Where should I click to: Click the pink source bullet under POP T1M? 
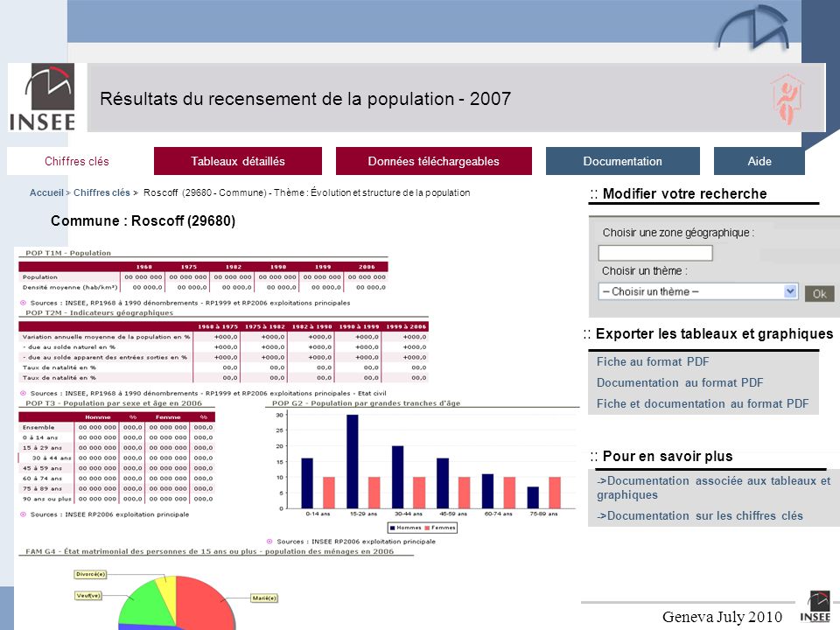point(23,303)
